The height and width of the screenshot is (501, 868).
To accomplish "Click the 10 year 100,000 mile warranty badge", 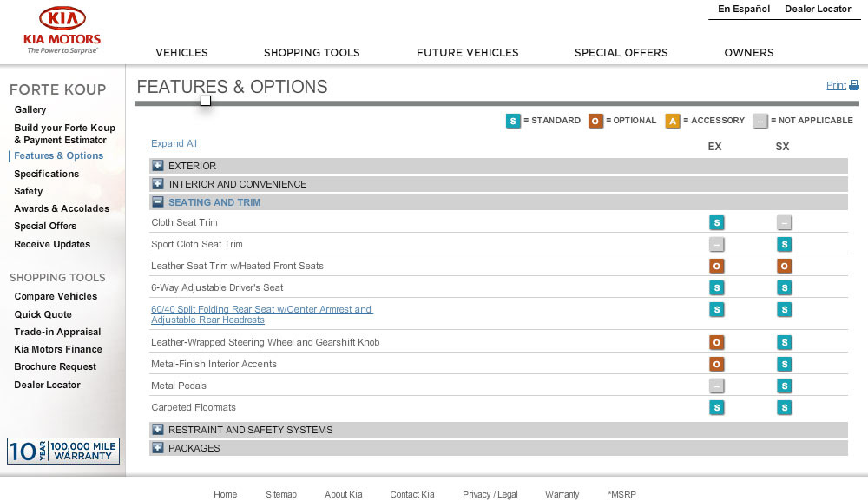I will coord(63,451).
